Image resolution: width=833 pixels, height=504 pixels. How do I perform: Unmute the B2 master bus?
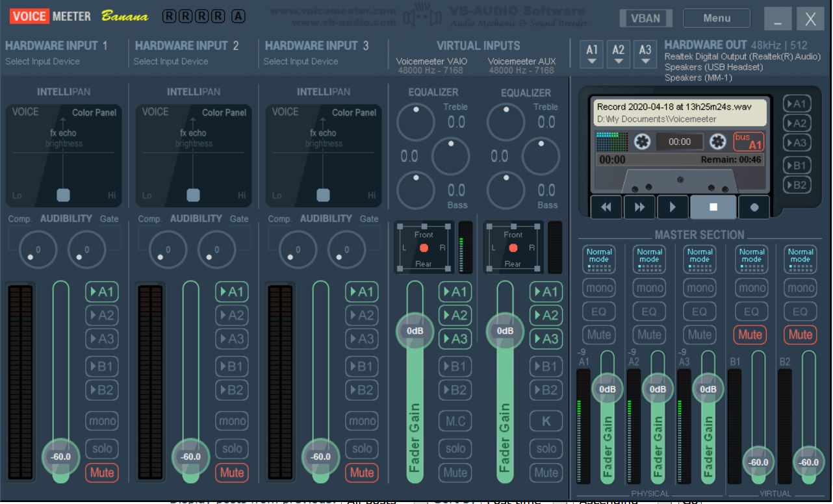pyautogui.click(x=801, y=334)
